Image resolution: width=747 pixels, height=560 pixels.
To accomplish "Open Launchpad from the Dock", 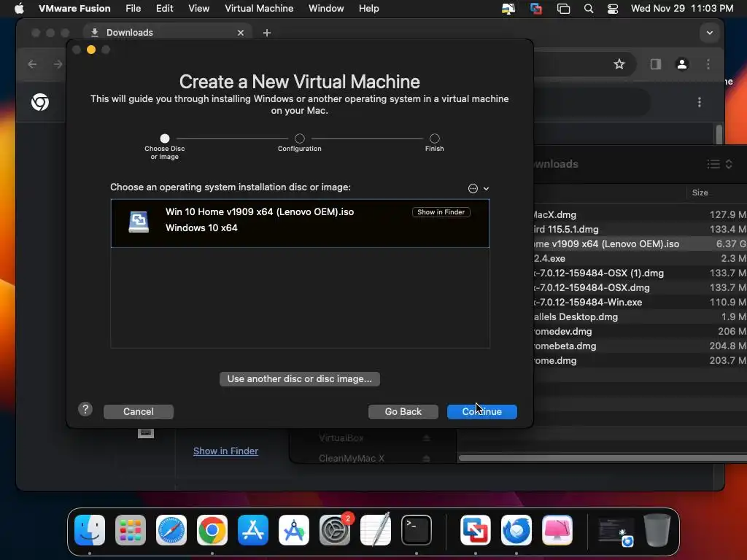I will (x=131, y=530).
